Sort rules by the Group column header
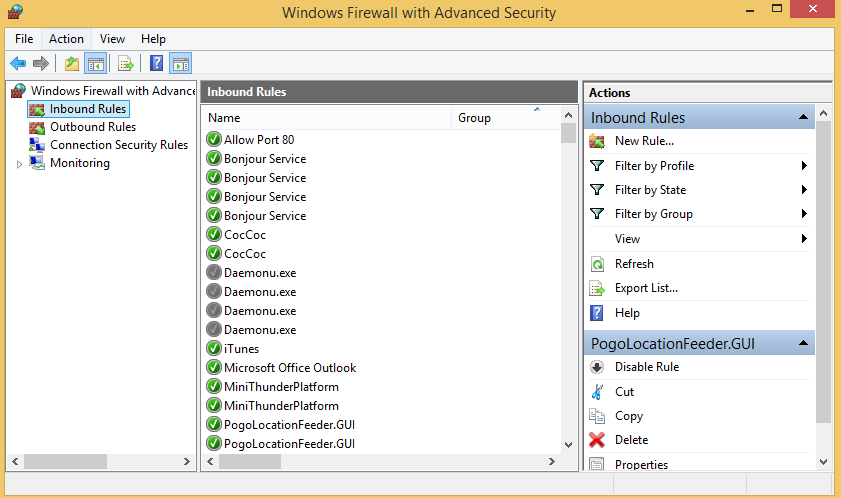The height and width of the screenshot is (498, 841). click(505, 118)
